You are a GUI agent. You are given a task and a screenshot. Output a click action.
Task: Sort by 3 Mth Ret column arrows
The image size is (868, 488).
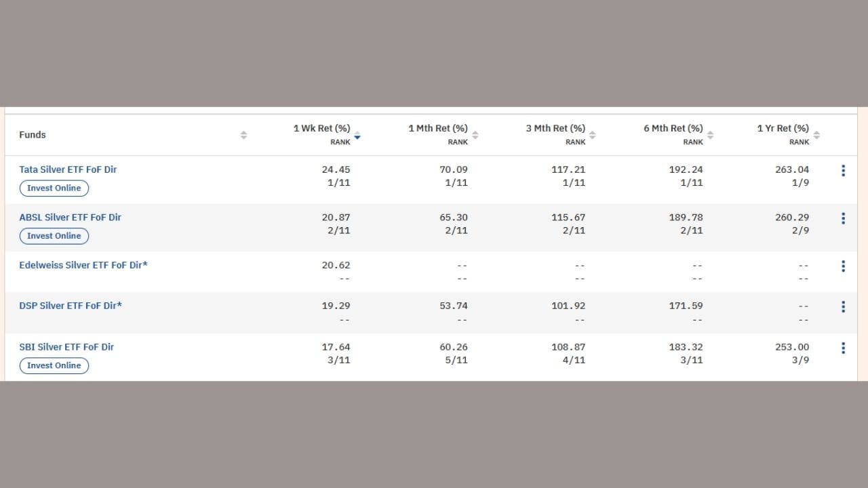[x=592, y=135]
